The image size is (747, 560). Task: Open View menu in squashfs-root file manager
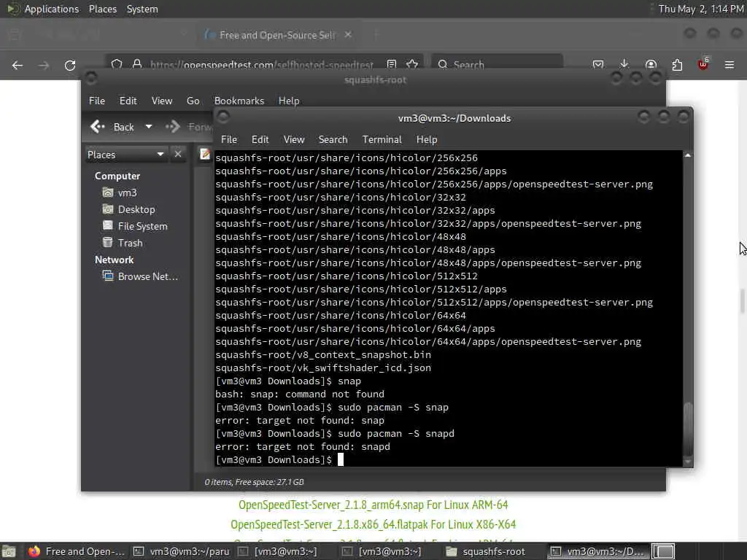pyautogui.click(x=162, y=101)
